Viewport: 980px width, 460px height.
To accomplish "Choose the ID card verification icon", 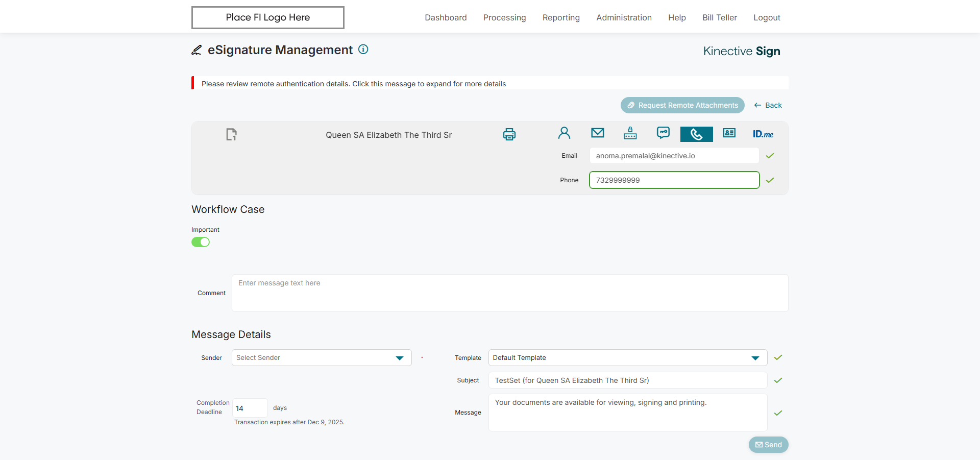I will (x=729, y=133).
